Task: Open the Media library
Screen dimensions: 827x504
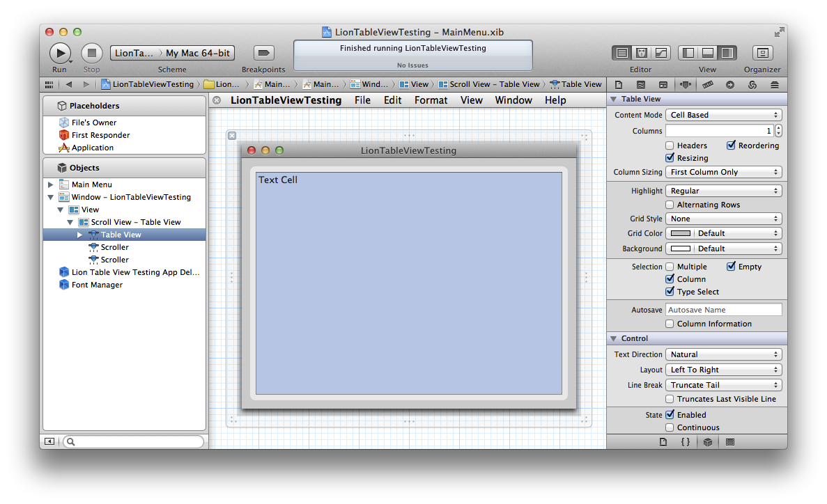Action: pyautogui.click(x=730, y=442)
